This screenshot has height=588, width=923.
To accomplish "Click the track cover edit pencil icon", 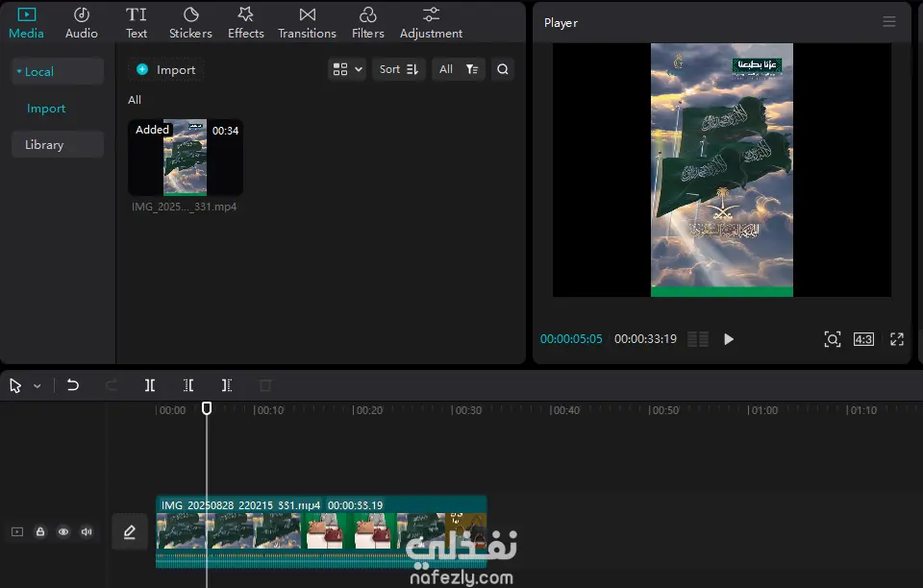I will [130, 531].
